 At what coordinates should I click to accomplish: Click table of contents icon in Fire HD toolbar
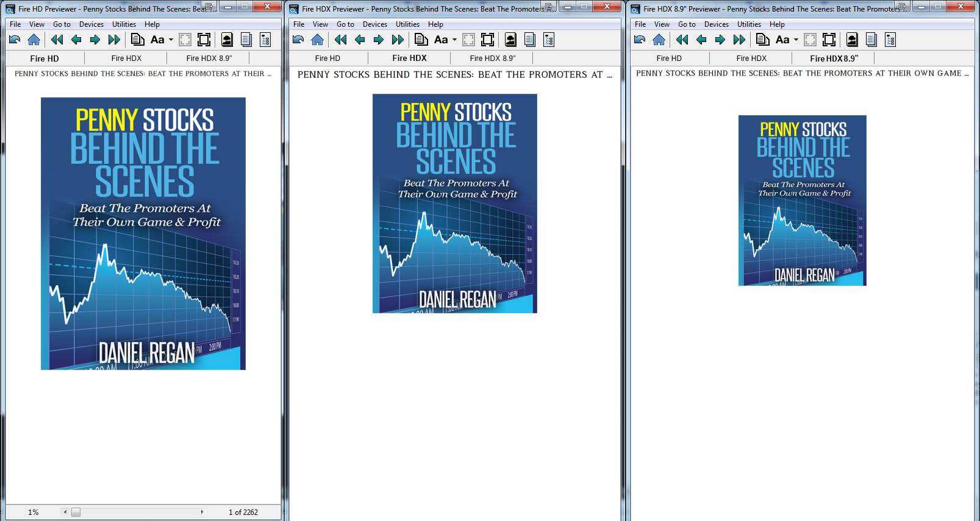265,40
